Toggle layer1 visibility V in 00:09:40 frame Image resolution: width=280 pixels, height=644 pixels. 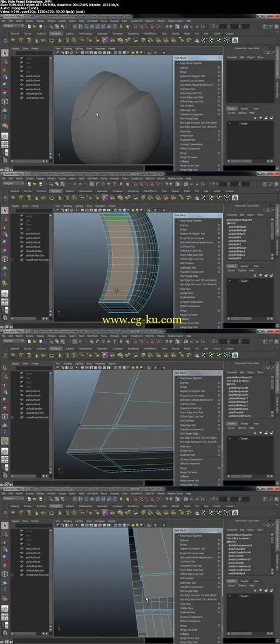pyautogui.click(x=230, y=596)
